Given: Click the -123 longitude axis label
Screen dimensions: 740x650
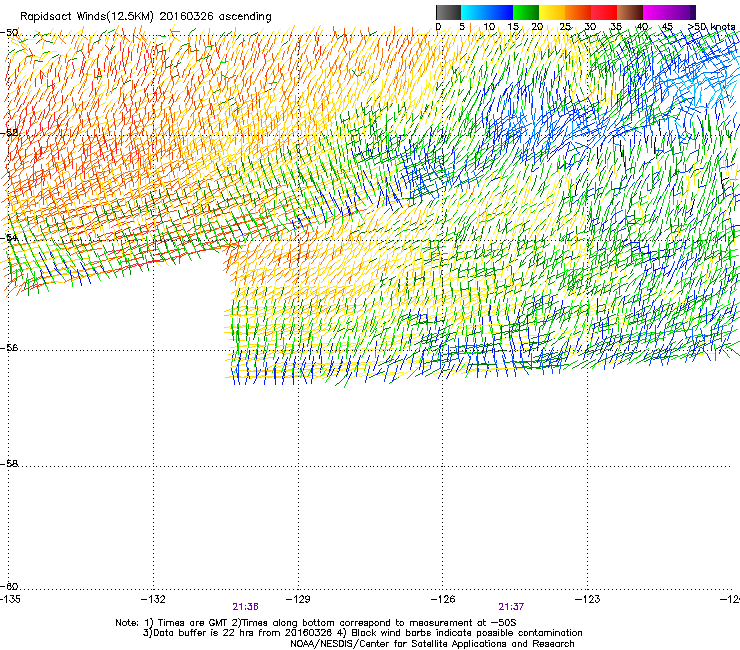Looking at the screenshot, I should click(x=588, y=599).
